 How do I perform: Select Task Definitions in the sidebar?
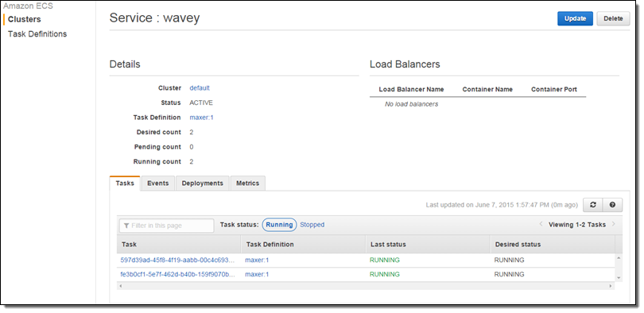37,34
